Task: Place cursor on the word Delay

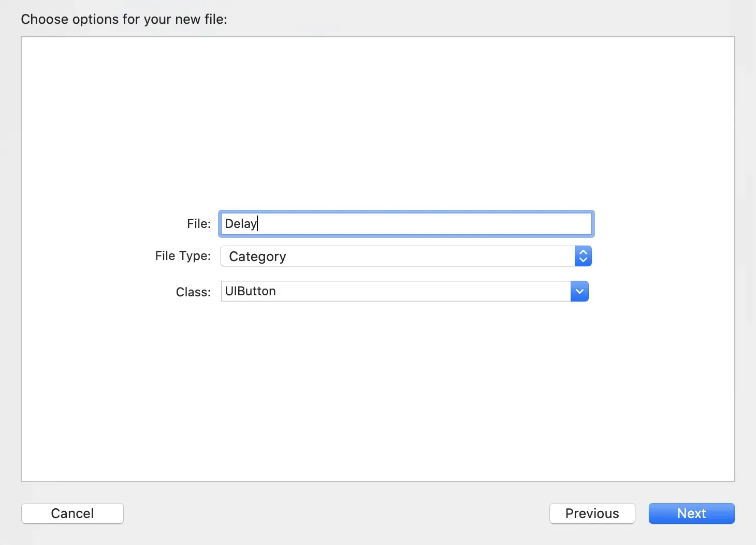Action: coord(240,224)
